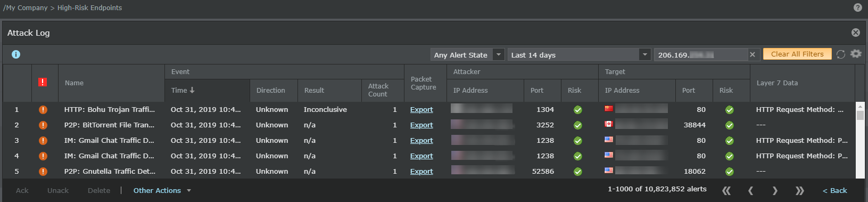Select the P2P: Gnutella Traffic Detected row name
Viewport: 868px width, 202px height.
tap(110, 171)
